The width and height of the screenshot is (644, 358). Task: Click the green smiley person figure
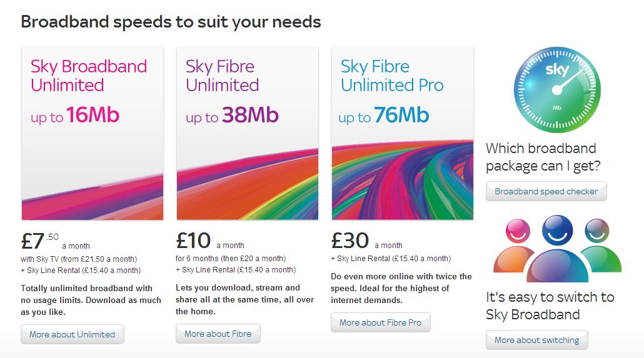pos(598,249)
